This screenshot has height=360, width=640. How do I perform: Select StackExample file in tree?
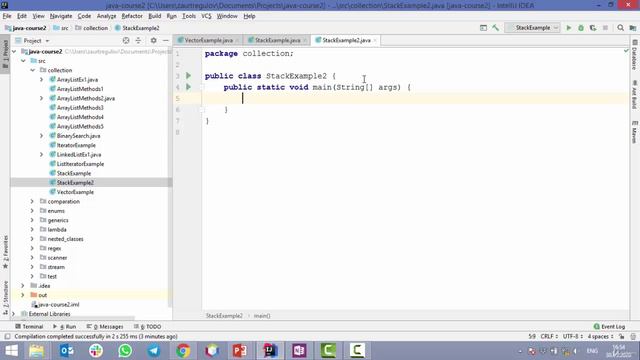[x=74, y=173]
